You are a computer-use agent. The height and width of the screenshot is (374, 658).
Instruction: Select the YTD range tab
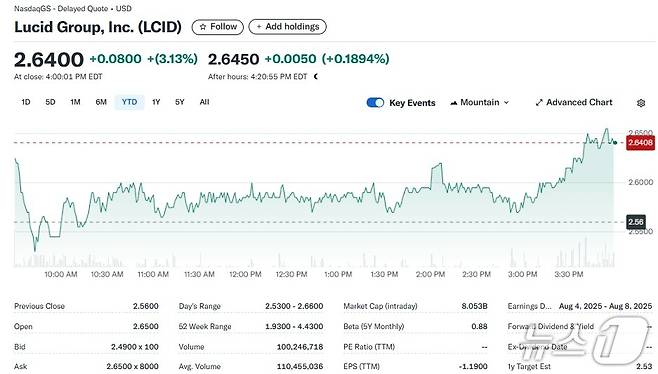129,102
